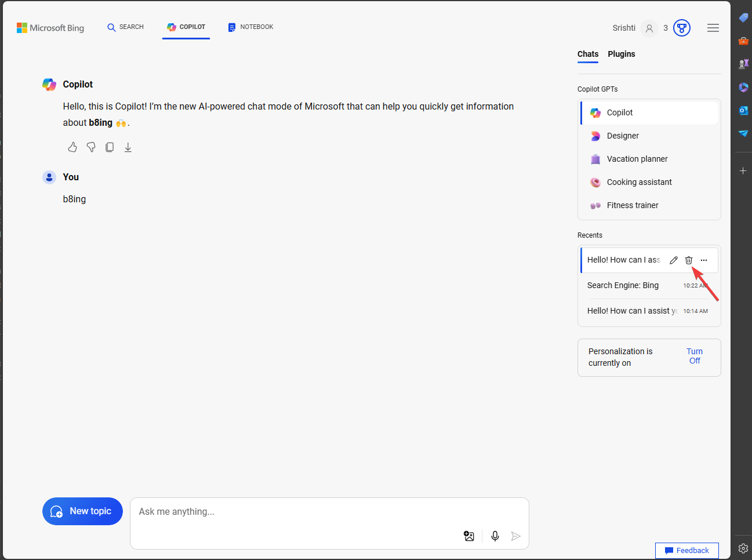Viewport: 752px width, 560px height.
Task: Rename the selected recent chat with pencil icon
Action: point(674,260)
